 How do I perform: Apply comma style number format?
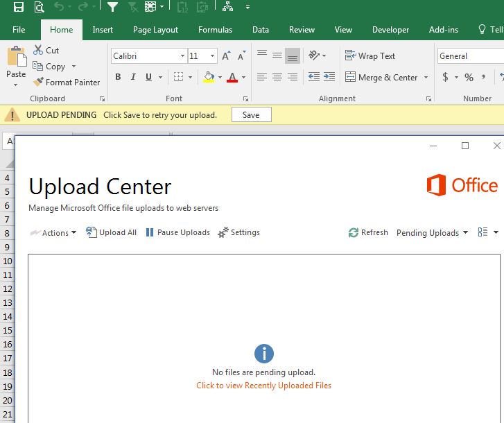point(484,77)
